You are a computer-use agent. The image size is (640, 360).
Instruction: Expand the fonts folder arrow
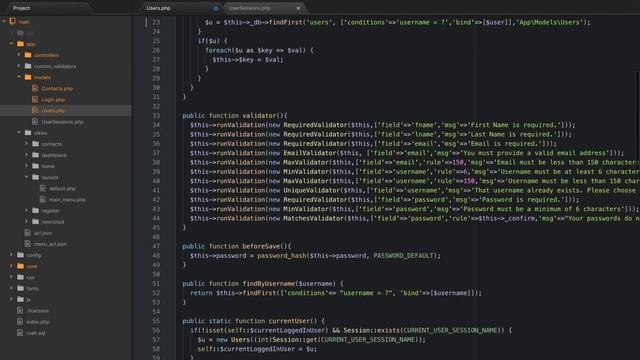pos(11,288)
